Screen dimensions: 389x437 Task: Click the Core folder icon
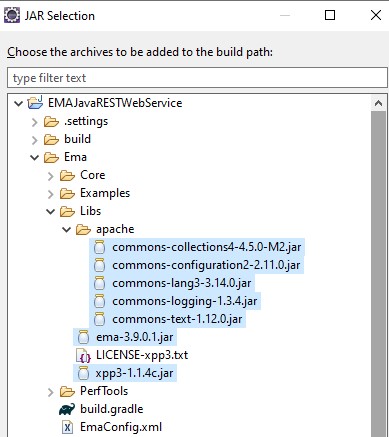67,175
